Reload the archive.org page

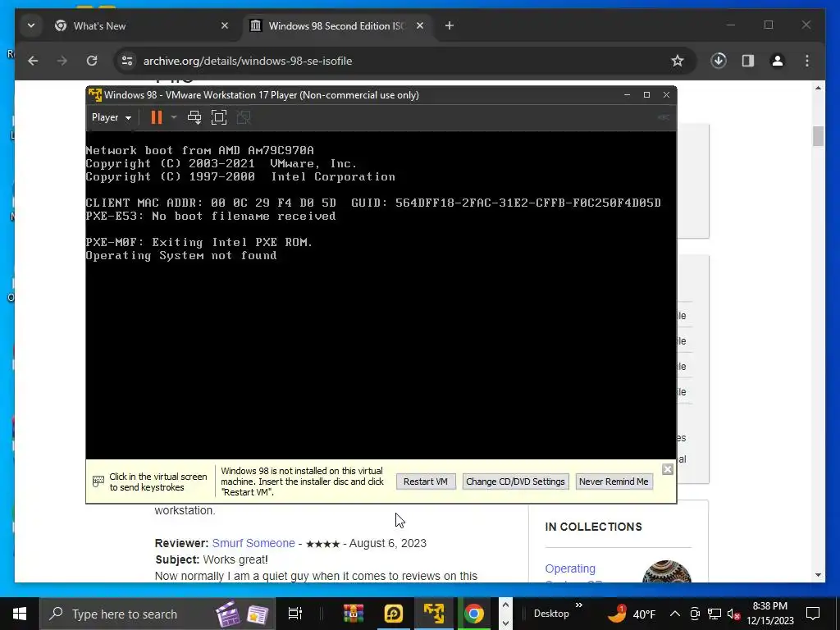[x=92, y=61]
